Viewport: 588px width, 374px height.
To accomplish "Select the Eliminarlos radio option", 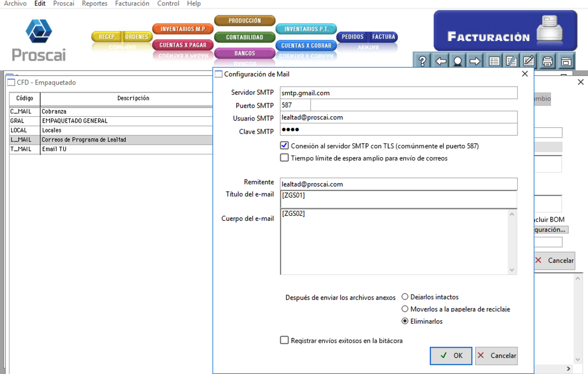I will click(x=404, y=321).
